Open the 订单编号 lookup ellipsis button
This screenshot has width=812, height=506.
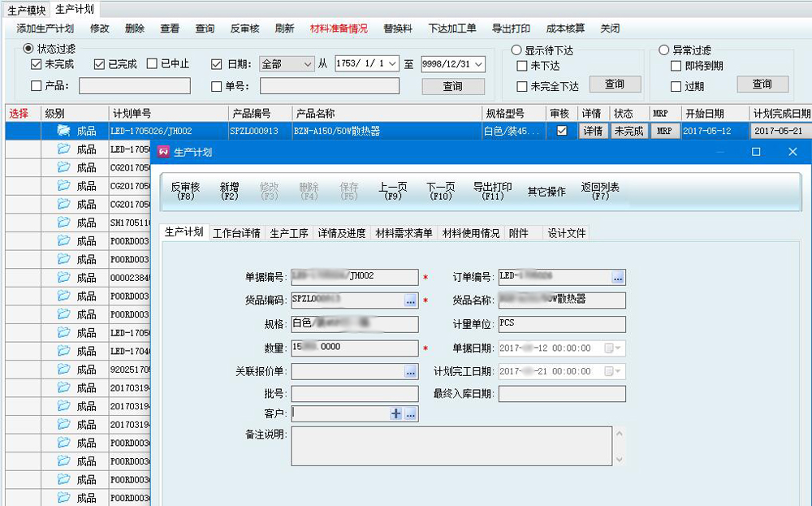click(618, 278)
